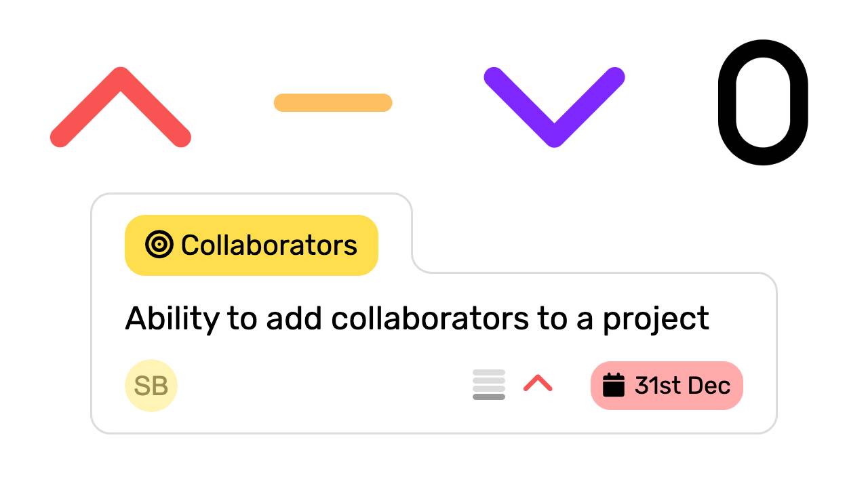This screenshot has width=868, height=488.
Task: Click the dark bottom bar of effort icon
Action: pyautogui.click(x=489, y=397)
